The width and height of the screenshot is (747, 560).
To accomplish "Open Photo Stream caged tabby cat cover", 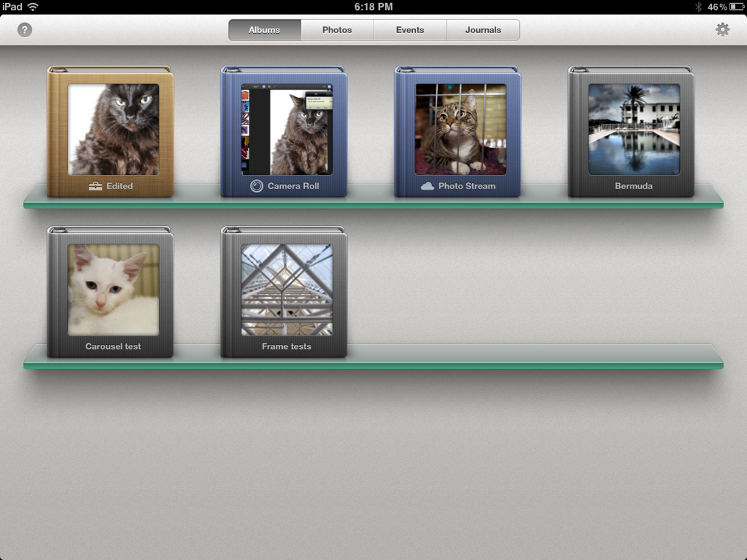I will pyautogui.click(x=461, y=129).
